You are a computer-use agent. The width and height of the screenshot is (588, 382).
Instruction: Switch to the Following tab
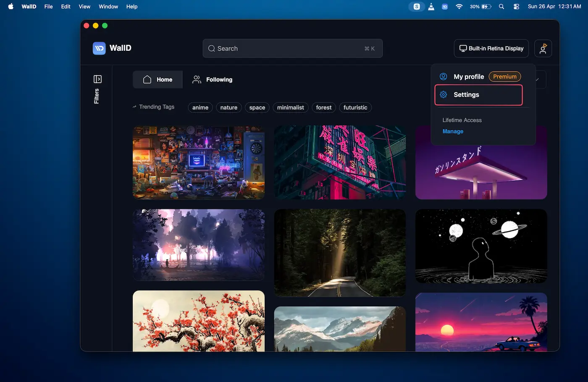click(x=212, y=80)
